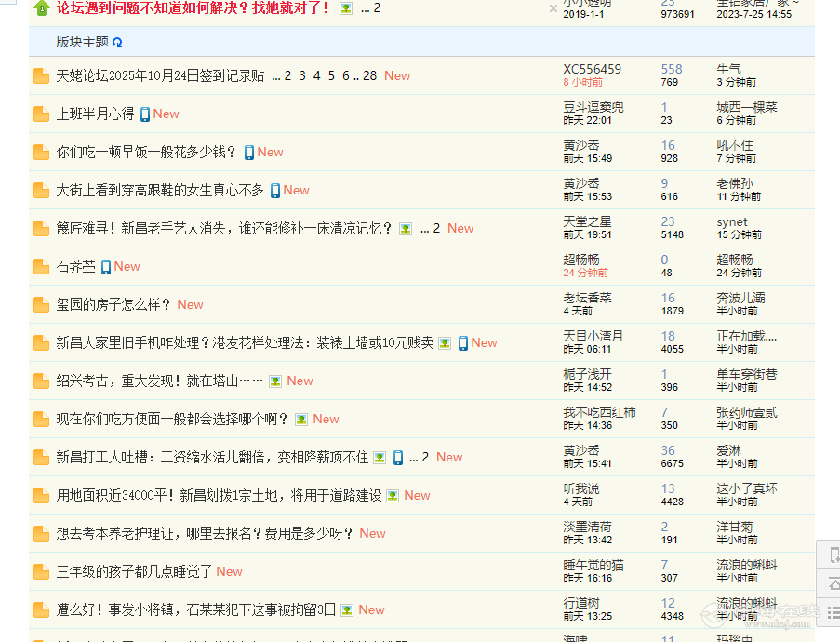Click image icon on 用地面积近34000平 thread
Viewport: 840px width, 642px height.
point(393,496)
